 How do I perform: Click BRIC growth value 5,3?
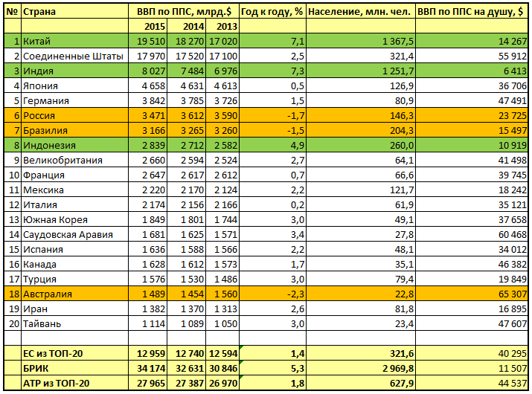pyautogui.click(x=273, y=368)
